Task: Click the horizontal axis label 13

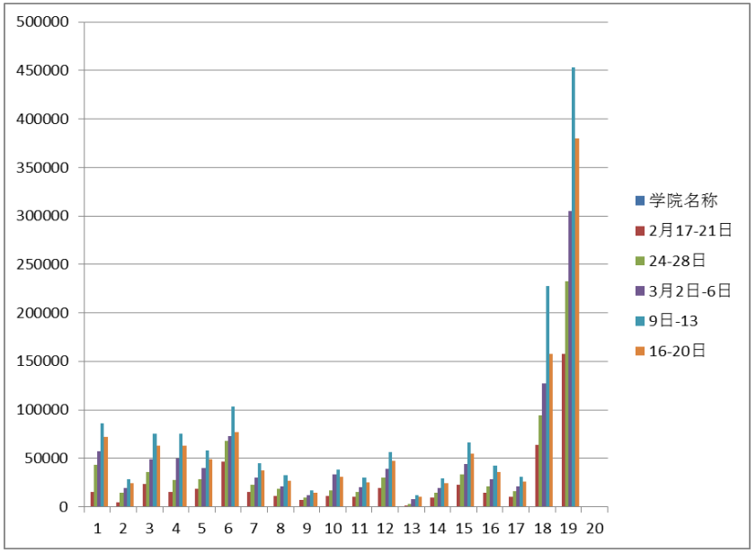Action: [x=411, y=528]
